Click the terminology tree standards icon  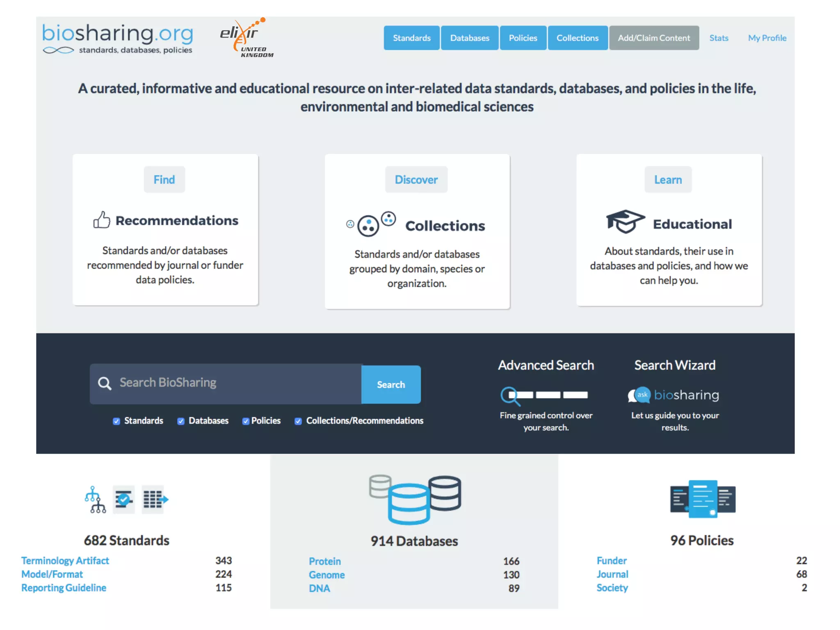click(x=95, y=500)
